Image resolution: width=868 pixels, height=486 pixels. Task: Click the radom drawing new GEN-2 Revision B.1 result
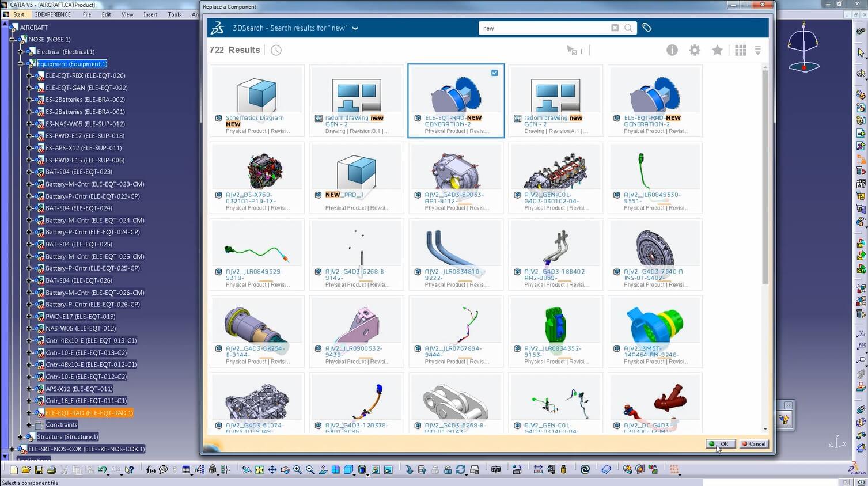(357, 101)
